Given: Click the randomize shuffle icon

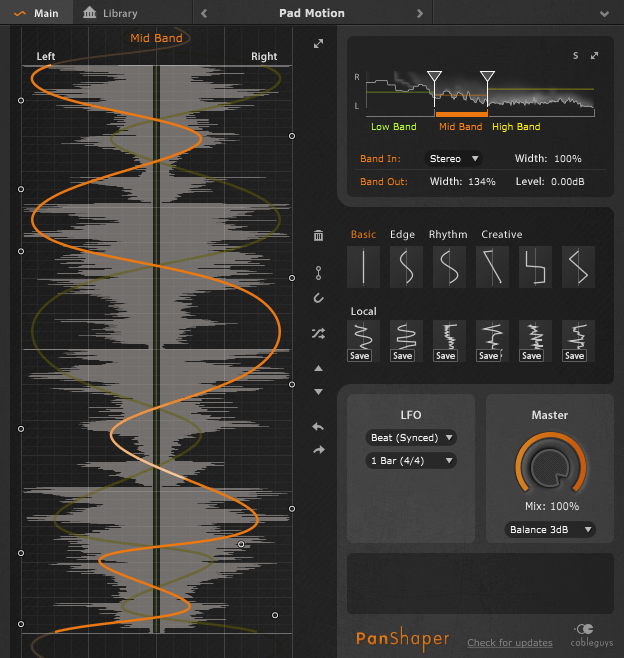Looking at the screenshot, I should pyautogui.click(x=318, y=334).
